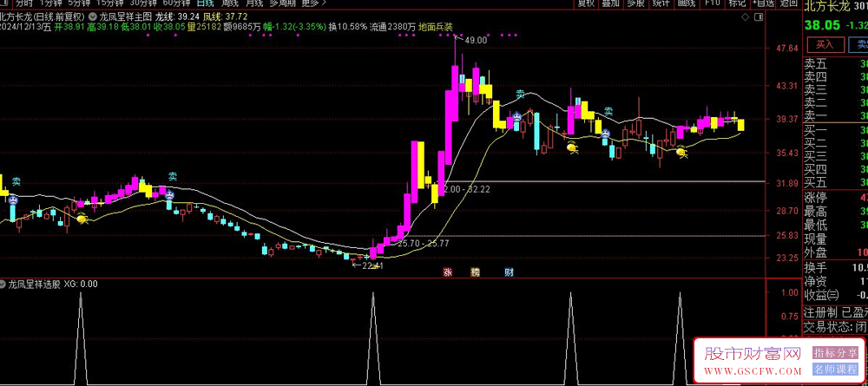Click the red 涨 badge under the chart

447,272
